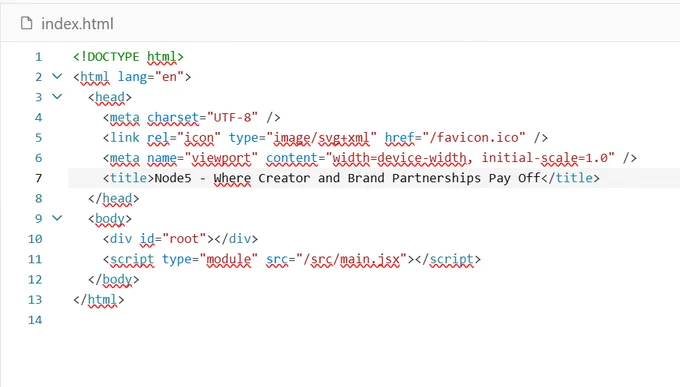Collapse the body element on line 9
This screenshot has height=387, width=680.
[57, 218]
